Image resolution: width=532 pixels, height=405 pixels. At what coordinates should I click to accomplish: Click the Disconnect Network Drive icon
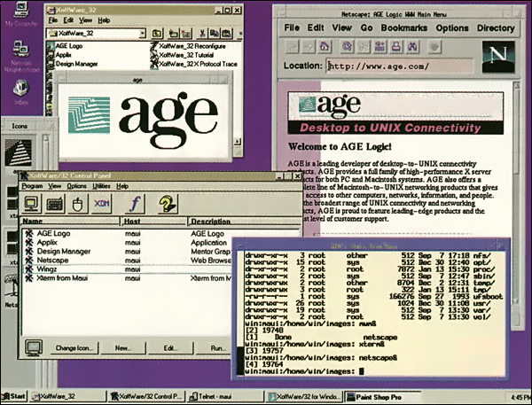pyautogui.click(x=186, y=34)
